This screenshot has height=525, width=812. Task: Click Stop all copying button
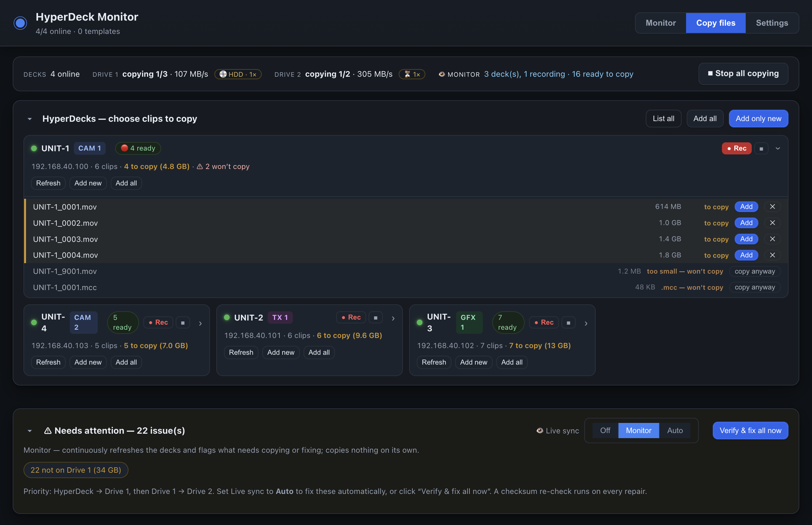[x=743, y=74]
